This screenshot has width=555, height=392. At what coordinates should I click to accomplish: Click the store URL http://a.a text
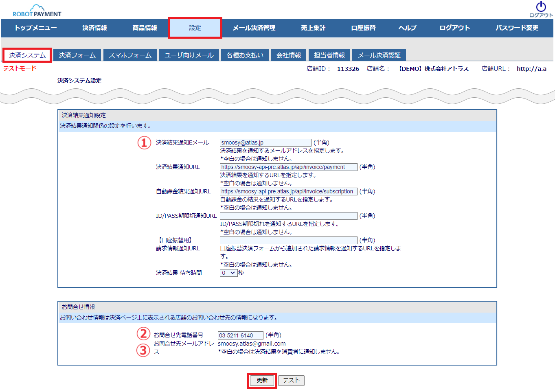tap(531, 69)
